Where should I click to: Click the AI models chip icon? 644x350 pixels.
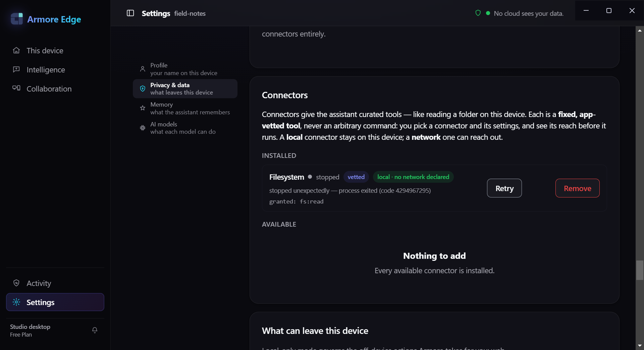coord(143,128)
